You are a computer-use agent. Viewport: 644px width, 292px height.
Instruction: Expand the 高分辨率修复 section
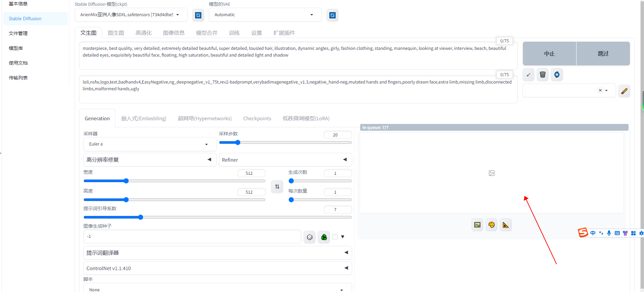pyautogui.click(x=148, y=160)
